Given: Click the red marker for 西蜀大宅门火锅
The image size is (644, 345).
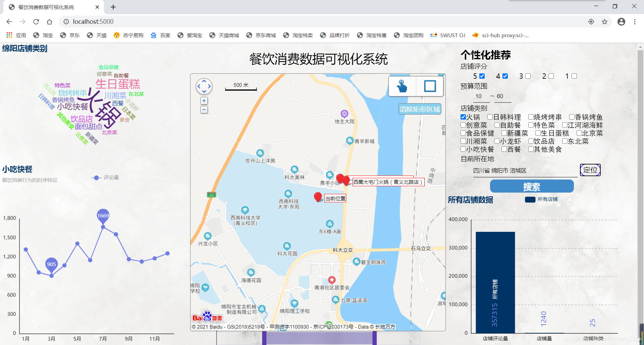Looking at the screenshot, I should tap(346, 181).
